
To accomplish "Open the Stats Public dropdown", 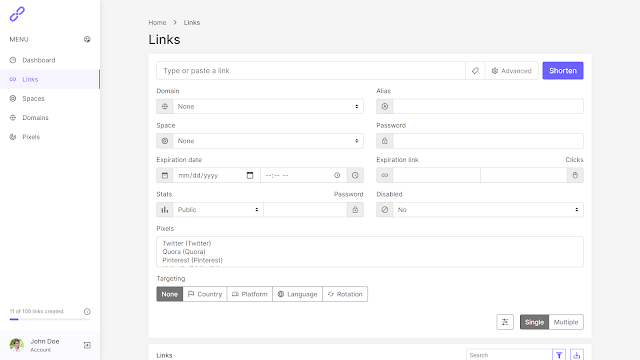I will click(218, 209).
